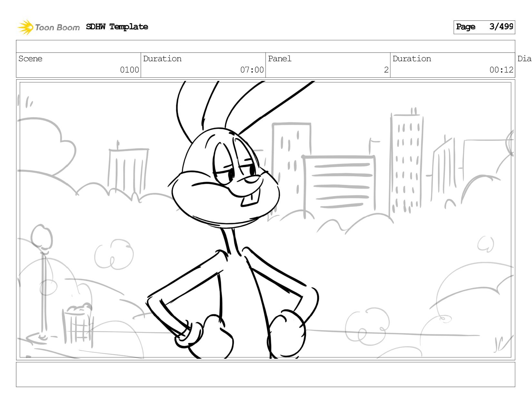Click the empty notes box below the panel

click(266, 374)
